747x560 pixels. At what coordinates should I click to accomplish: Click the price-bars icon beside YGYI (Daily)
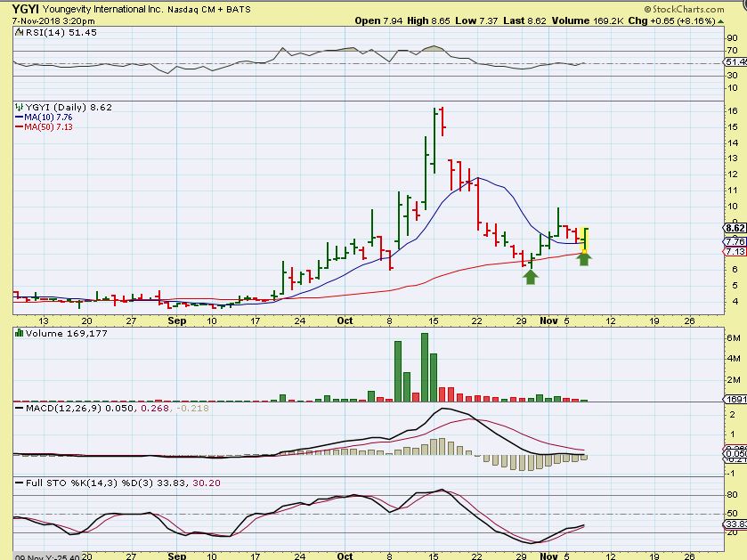pyautogui.click(x=19, y=107)
